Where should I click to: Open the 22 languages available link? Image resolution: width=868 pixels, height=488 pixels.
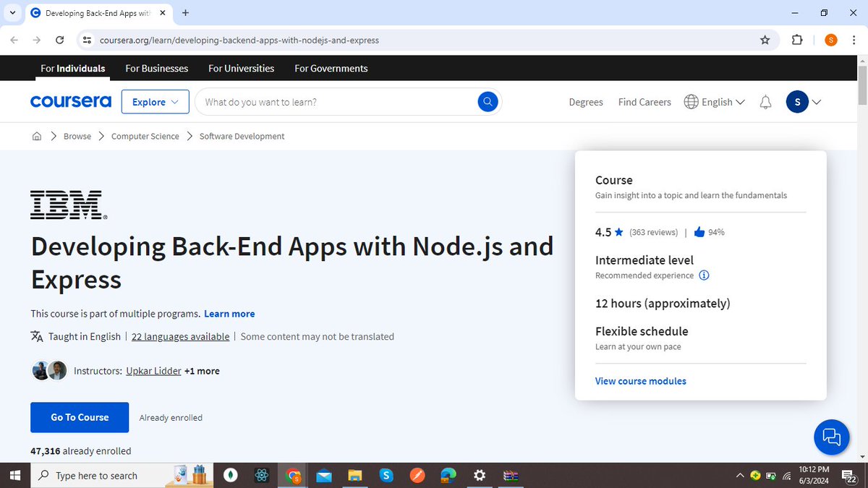pyautogui.click(x=180, y=336)
